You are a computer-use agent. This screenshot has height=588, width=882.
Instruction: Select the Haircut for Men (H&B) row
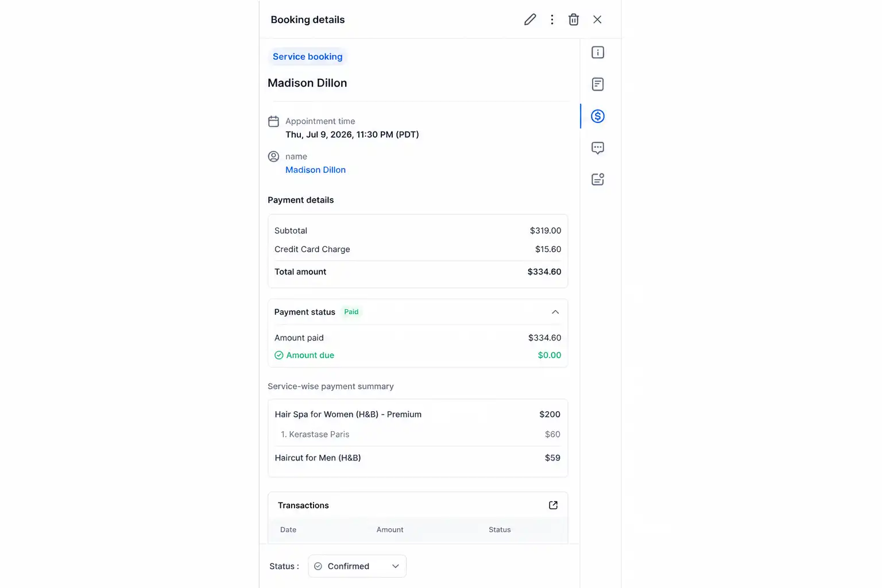417,458
